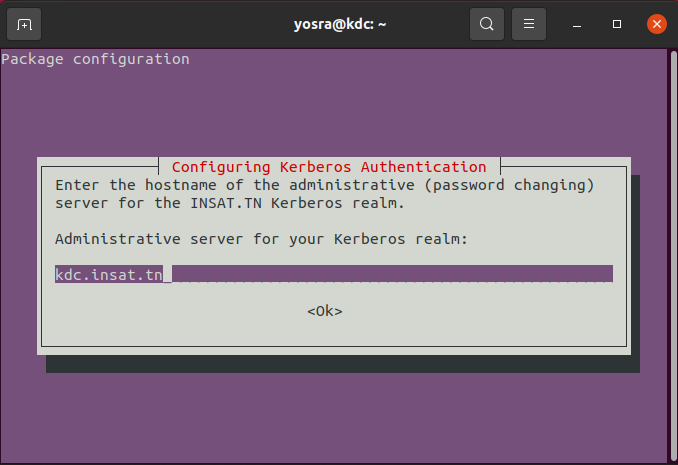Open a new terminal tab

[24, 24]
